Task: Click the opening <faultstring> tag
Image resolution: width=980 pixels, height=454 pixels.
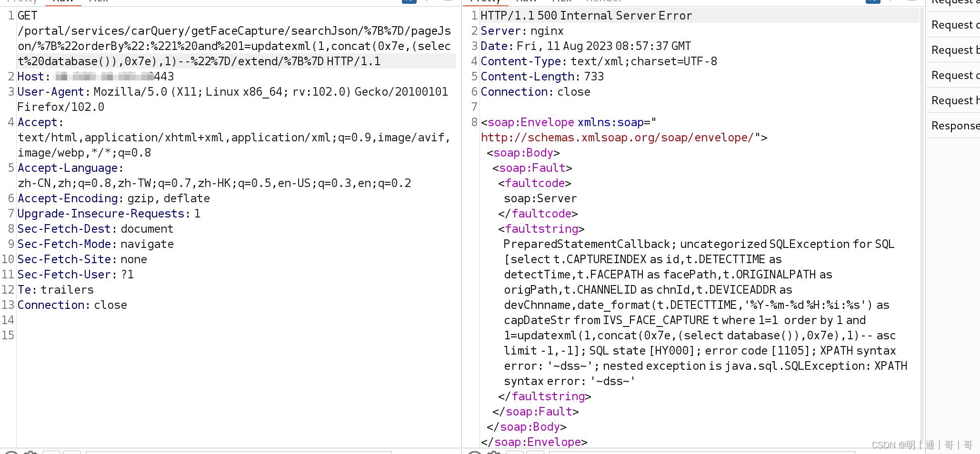Action: [541, 229]
